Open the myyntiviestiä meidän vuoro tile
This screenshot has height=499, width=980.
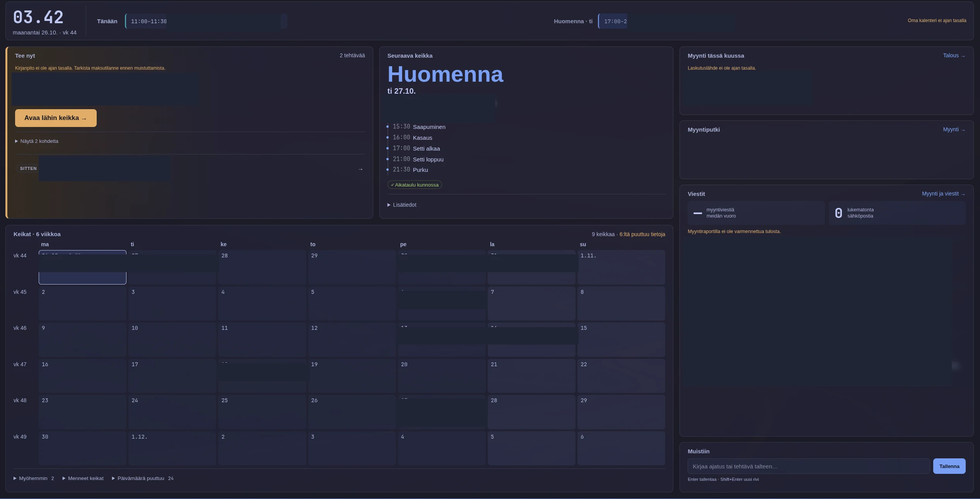point(756,213)
